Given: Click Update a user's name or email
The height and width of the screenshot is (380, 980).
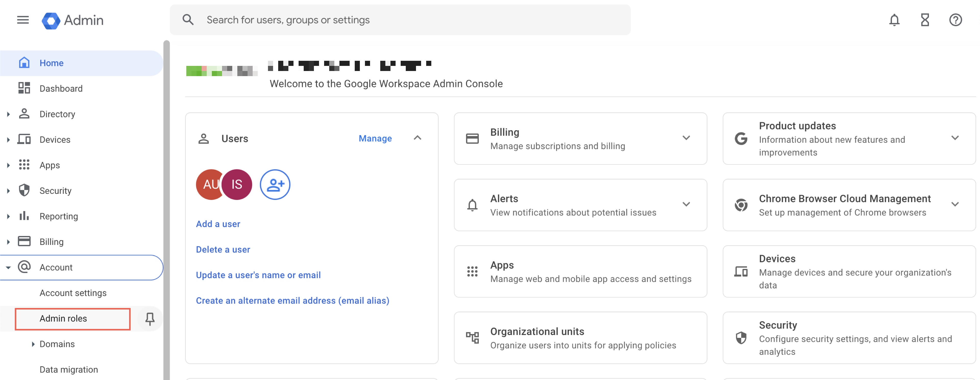Looking at the screenshot, I should click(258, 275).
